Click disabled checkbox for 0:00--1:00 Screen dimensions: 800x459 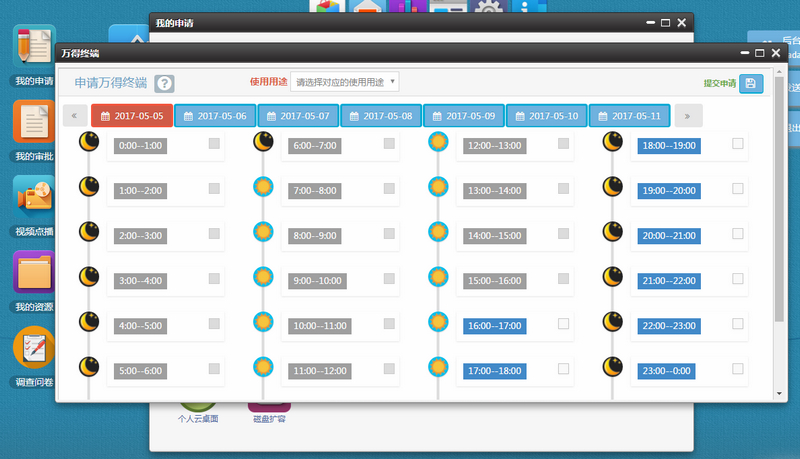point(214,144)
